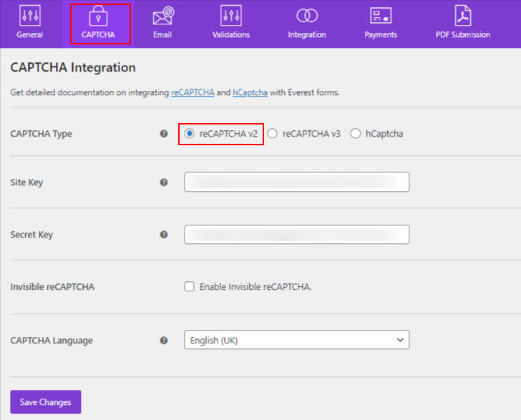
Task: Click the 'CAPTCHA Integration' heading text
Action: pos(73,67)
